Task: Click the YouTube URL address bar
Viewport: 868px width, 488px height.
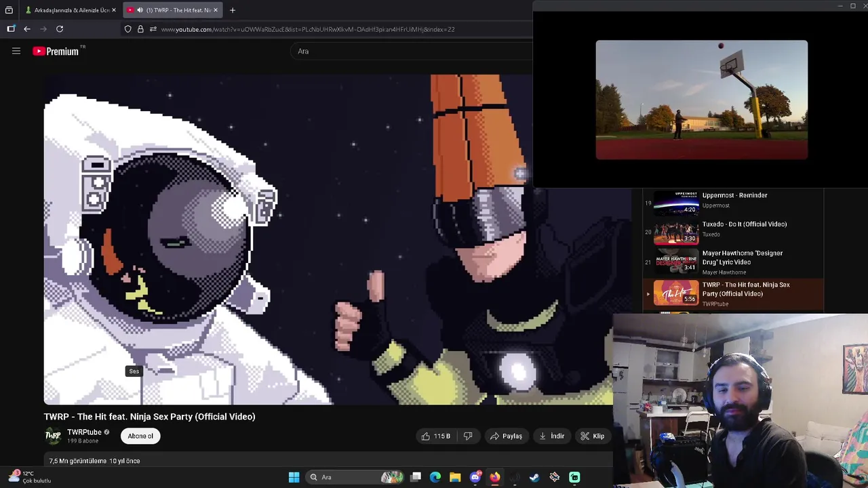Action: [x=325, y=29]
